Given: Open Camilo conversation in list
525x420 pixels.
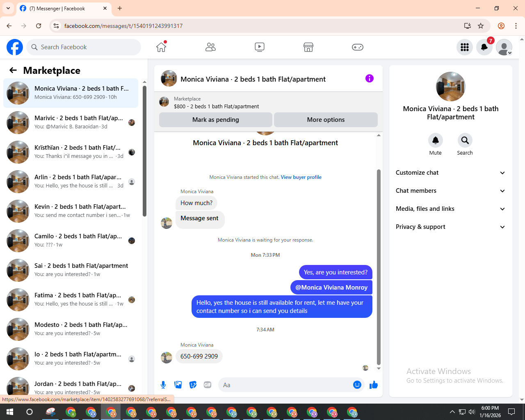Looking at the screenshot, I should point(71,241).
